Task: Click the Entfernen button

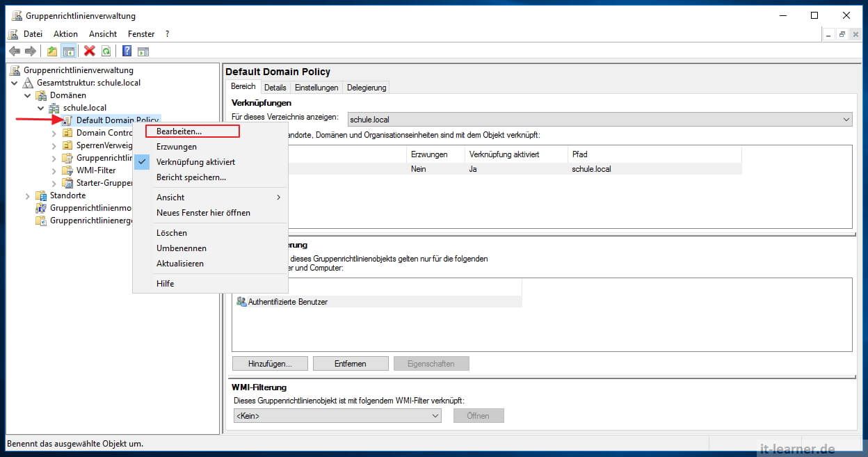Action: 351,363
